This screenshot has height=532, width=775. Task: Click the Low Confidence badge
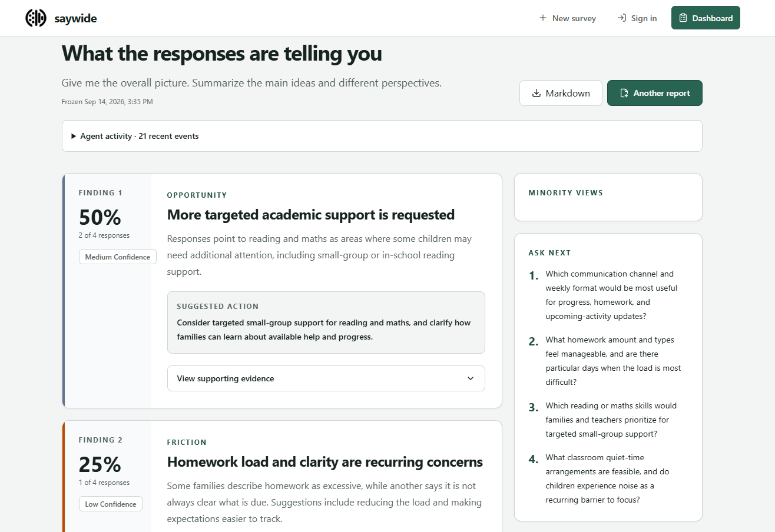[x=111, y=504]
